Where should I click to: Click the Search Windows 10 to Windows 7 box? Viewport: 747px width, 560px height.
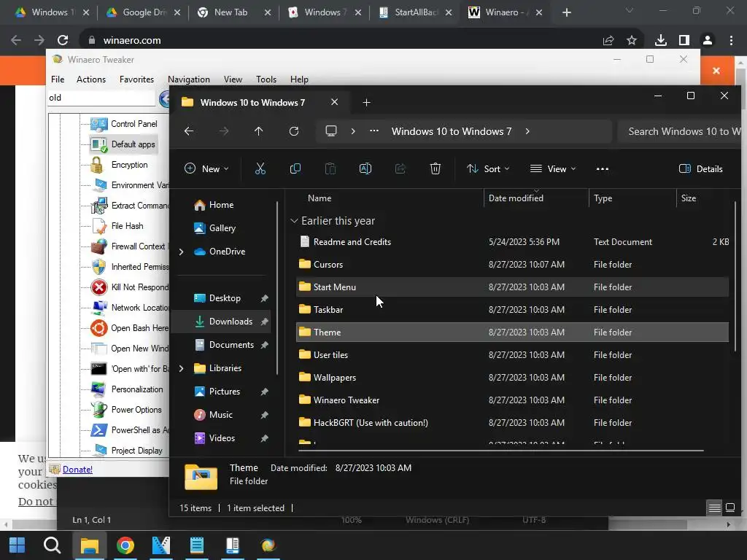[680, 131]
